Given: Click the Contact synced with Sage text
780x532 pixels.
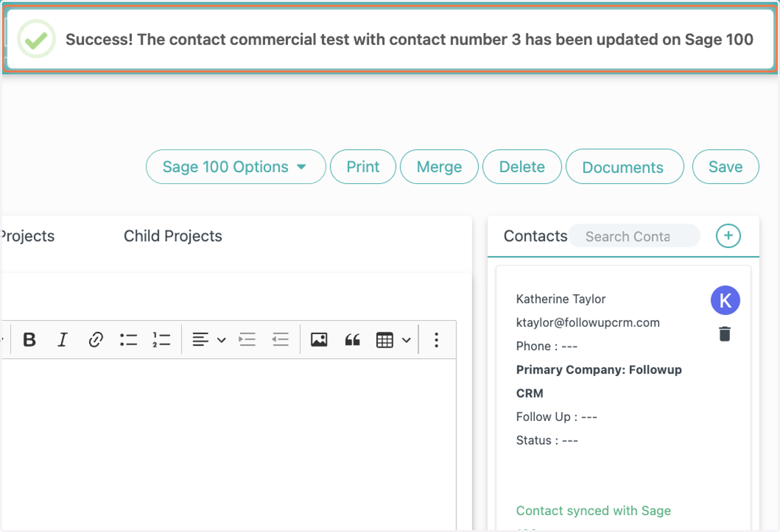Looking at the screenshot, I should (593, 511).
